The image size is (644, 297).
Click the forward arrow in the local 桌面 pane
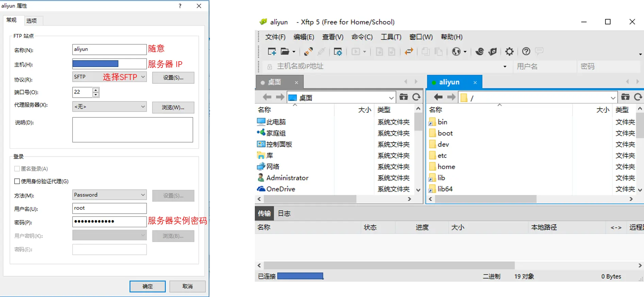pos(280,97)
